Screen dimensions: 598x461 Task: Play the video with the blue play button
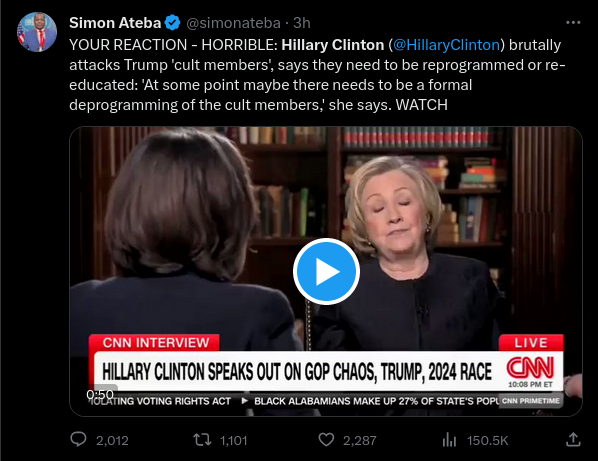coord(326,271)
